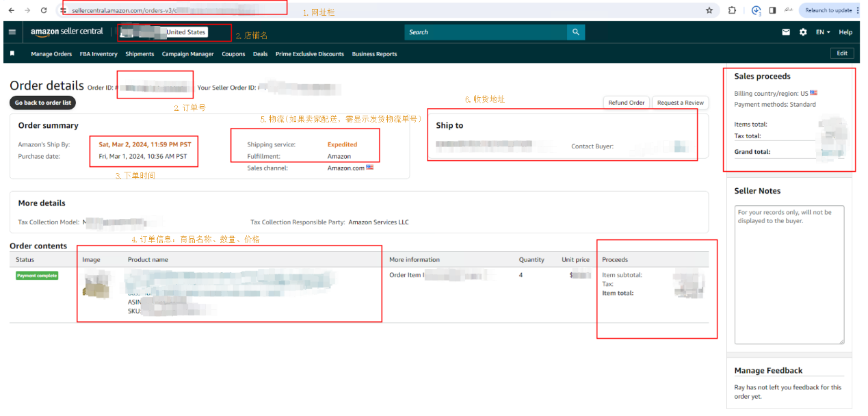Open the browser extensions puzzle icon
The height and width of the screenshot is (416, 868).
[732, 10]
